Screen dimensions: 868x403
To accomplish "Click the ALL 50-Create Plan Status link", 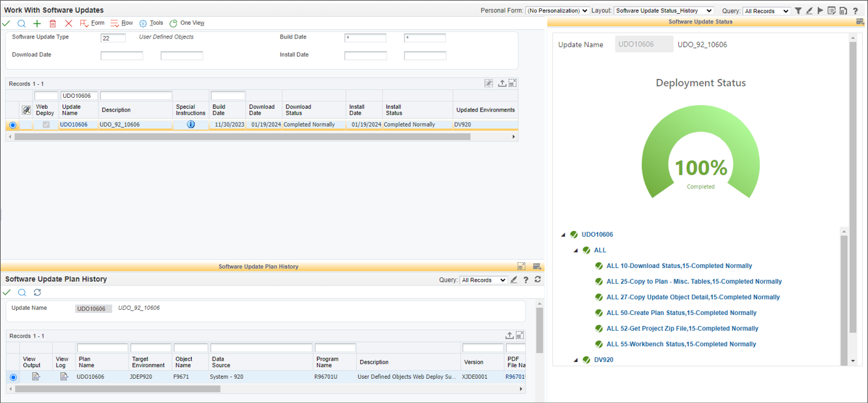I will tap(681, 313).
